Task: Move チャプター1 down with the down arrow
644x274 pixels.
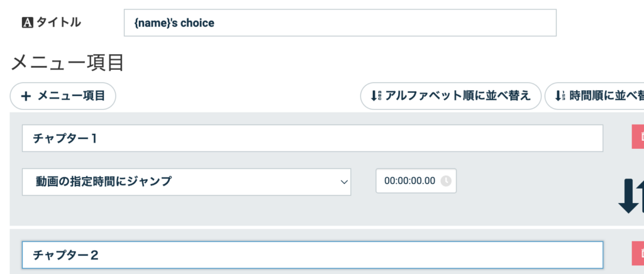Action: (628, 195)
